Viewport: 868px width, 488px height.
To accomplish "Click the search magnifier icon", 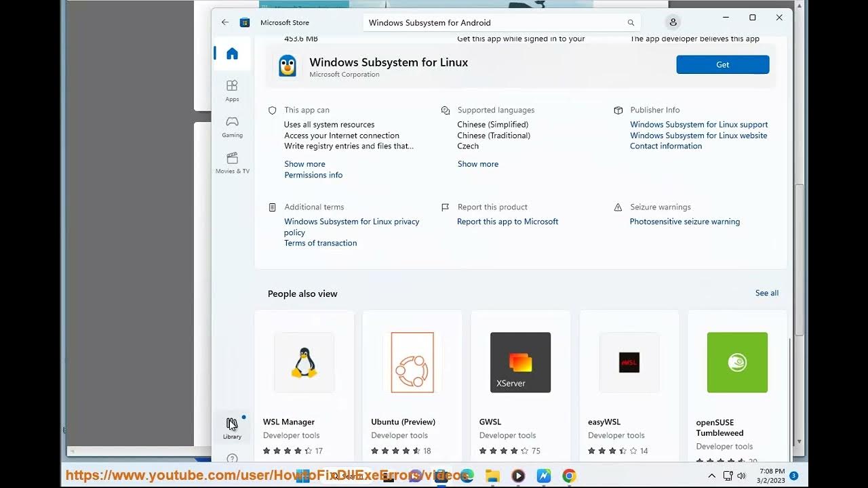I will [x=631, y=22].
